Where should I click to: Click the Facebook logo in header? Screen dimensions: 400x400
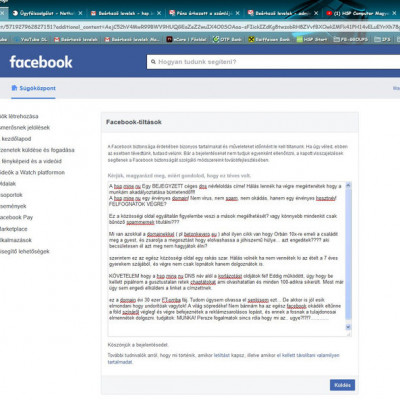(x=41, y=62)
